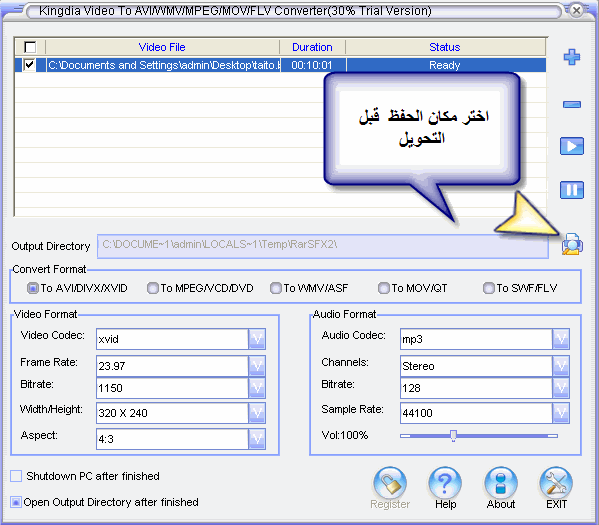Click the EXIT label text

(556, 504)
